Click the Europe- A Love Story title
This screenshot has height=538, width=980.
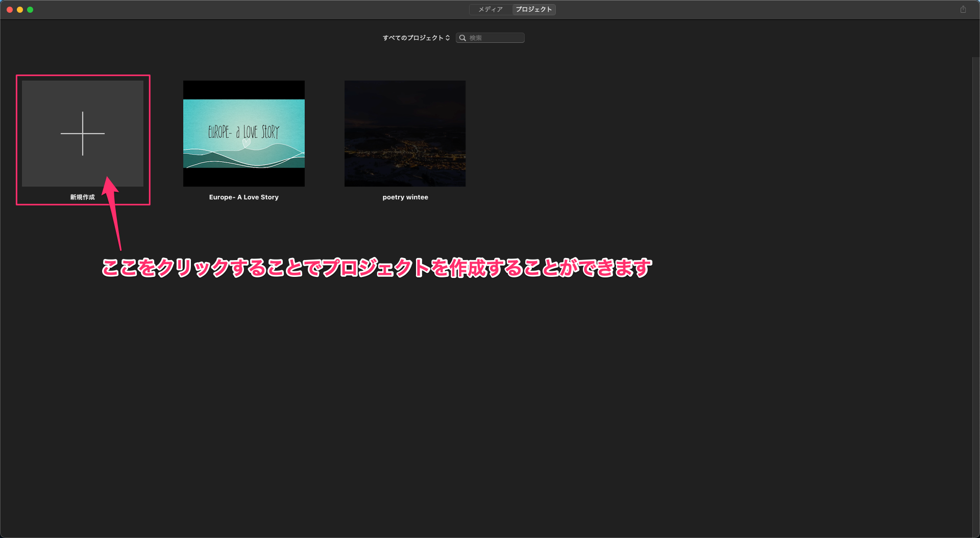click(243, 197)
